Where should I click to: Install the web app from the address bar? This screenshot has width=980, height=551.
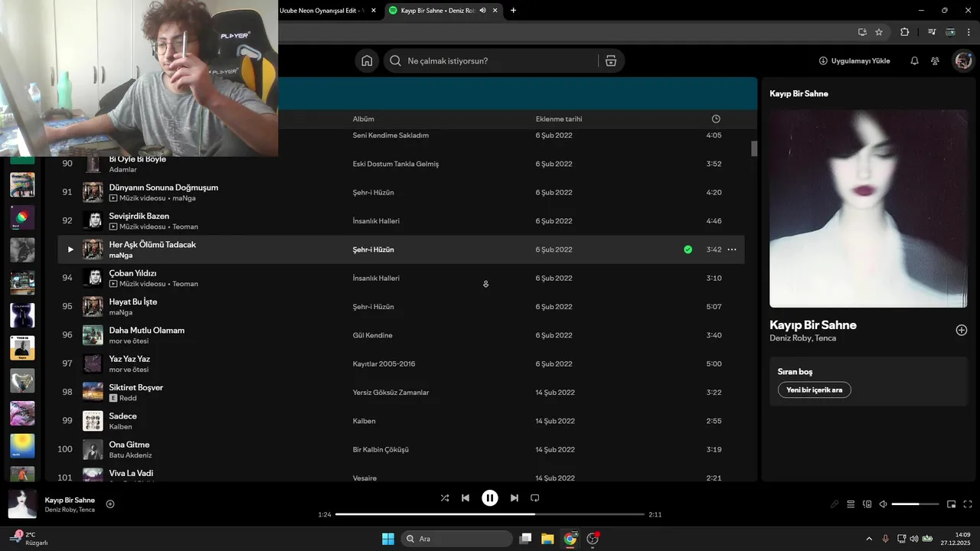pyautogui.click(x=862, y=32)
